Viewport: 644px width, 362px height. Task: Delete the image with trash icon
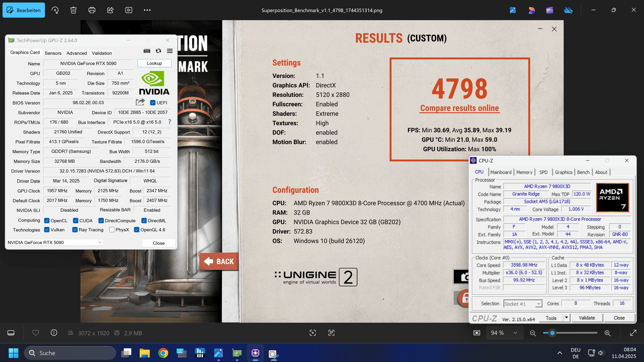tap(73, 10)
